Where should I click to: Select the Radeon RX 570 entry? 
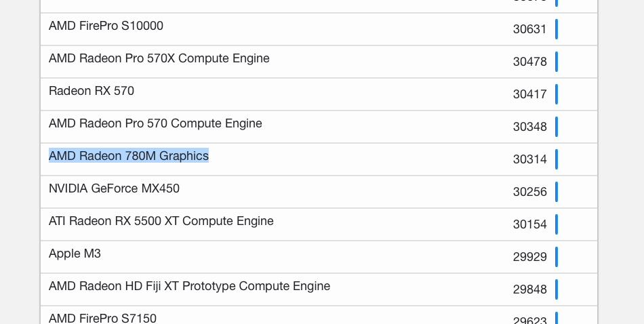tap(92, 91)
